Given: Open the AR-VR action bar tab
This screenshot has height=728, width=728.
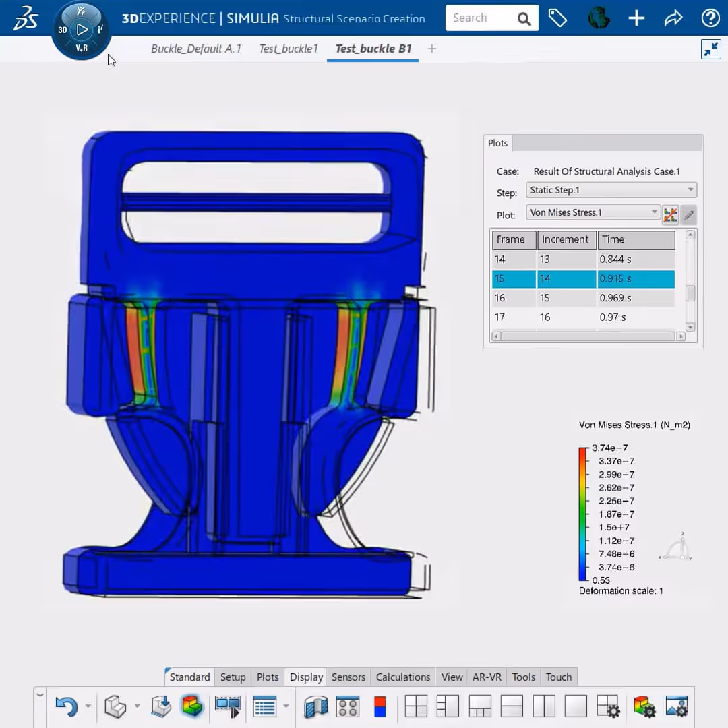Looking at the screenshot, I should [487, 677].
